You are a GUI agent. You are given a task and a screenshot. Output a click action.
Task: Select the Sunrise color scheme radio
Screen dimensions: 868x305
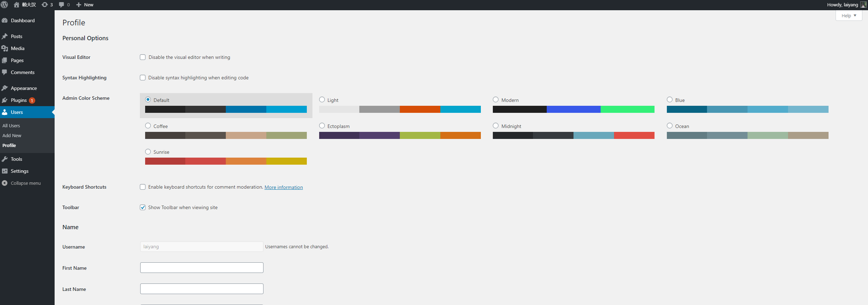click(148, 152)
